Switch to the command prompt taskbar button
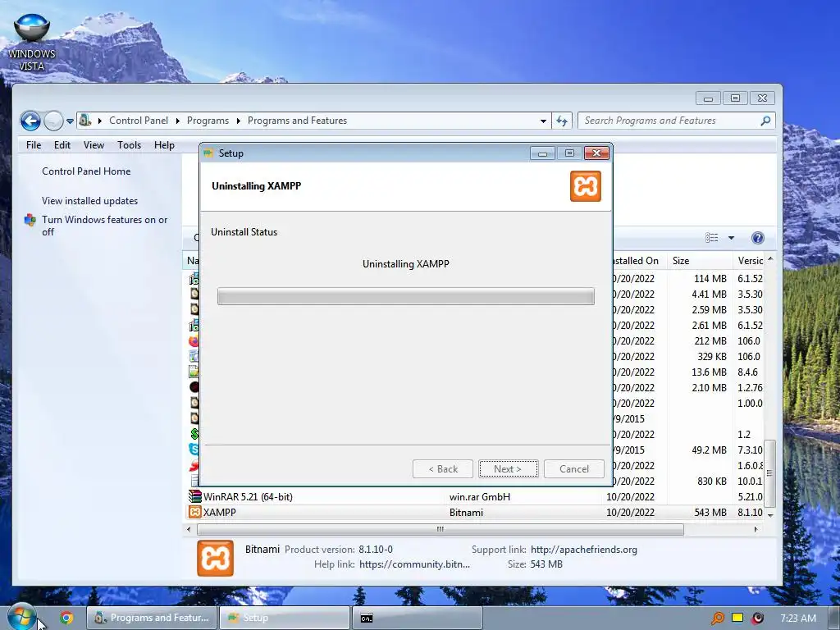 pyautogui.click(x=418, y=619)
